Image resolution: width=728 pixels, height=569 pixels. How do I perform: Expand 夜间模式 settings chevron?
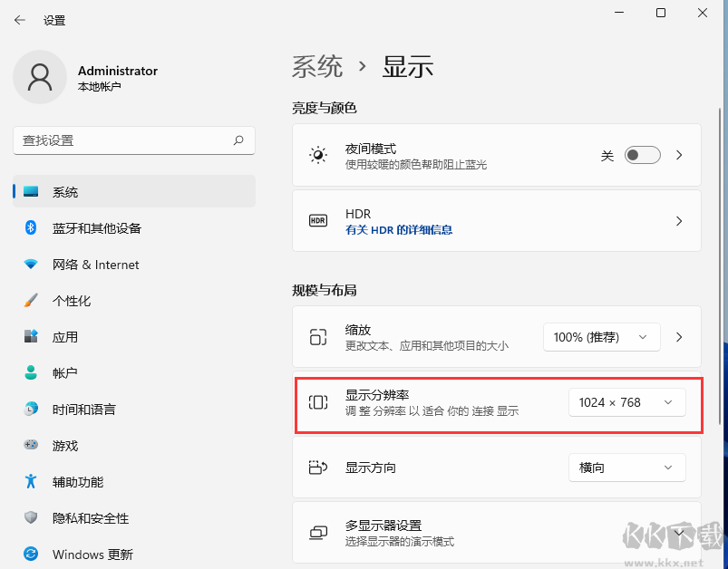click(x=679, y=155)
